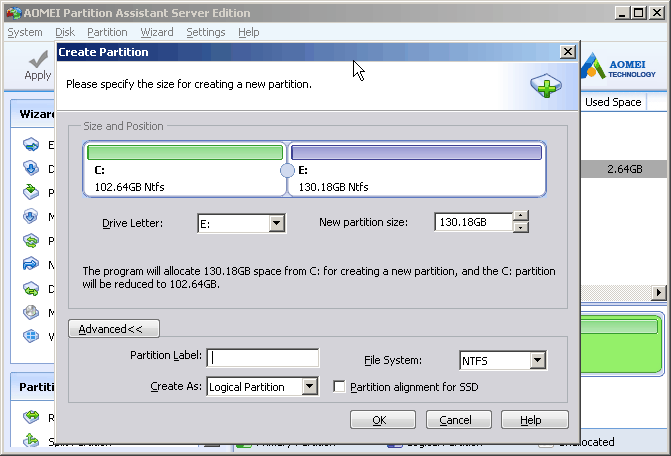The width and height of the screenshot is (671, 456).
Task: Collapse the Advanced options section
Action: 114,329
